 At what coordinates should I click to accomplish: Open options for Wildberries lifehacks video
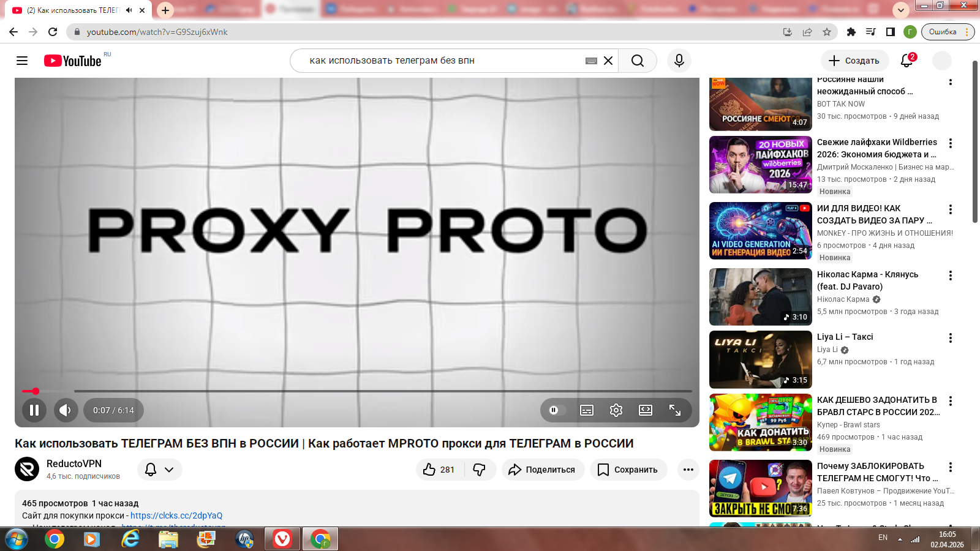(951, 143)
